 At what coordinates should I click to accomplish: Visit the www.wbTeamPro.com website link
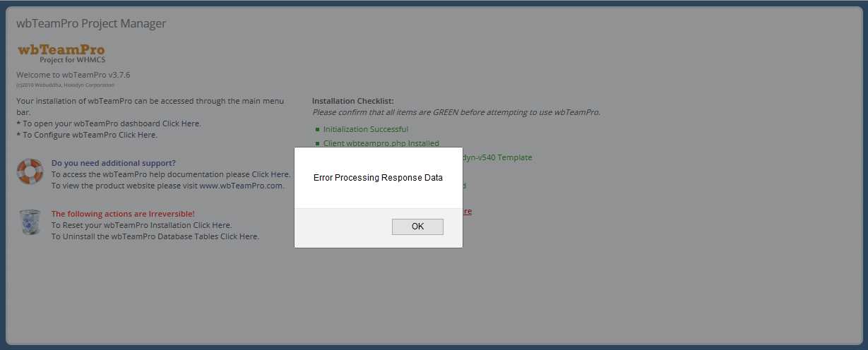241,186
